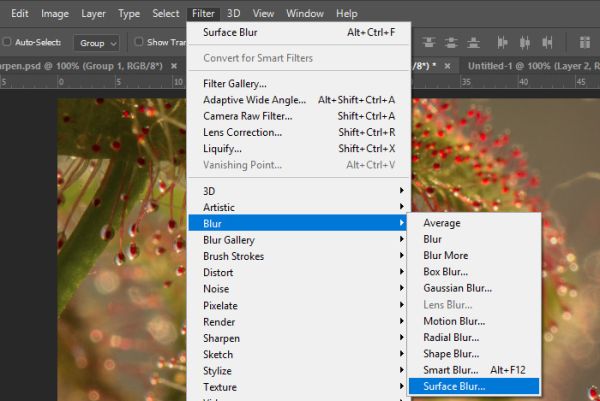Enable the Auto-Select checkbox
This screenshot has height=401, width=600.
pos(7,42)
